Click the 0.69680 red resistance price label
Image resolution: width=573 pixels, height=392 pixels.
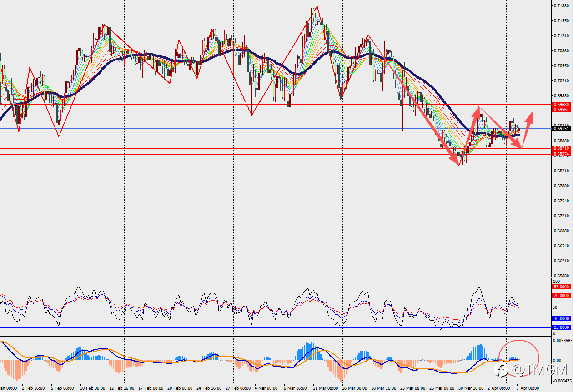561,105
